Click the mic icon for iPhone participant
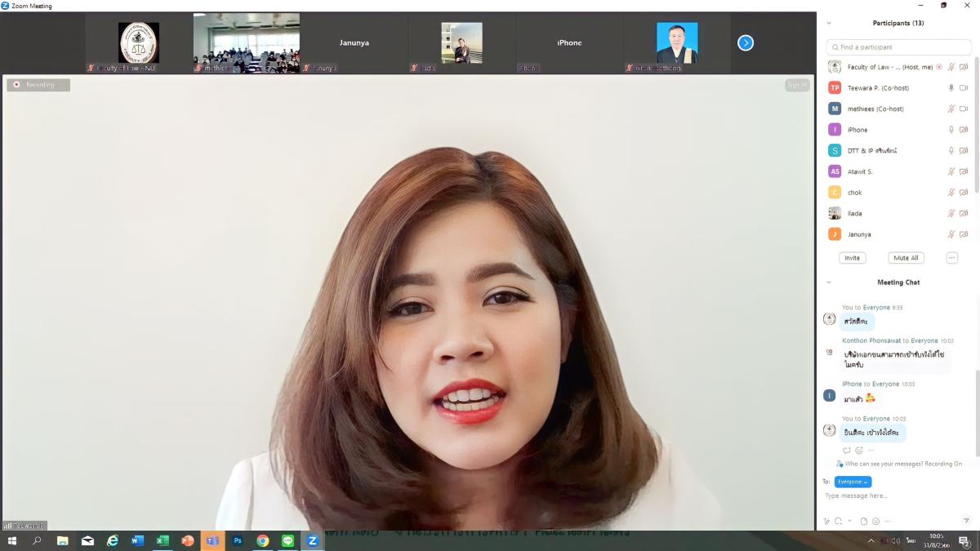This screenshot has width=980, height=551. (x=951, y=130)
